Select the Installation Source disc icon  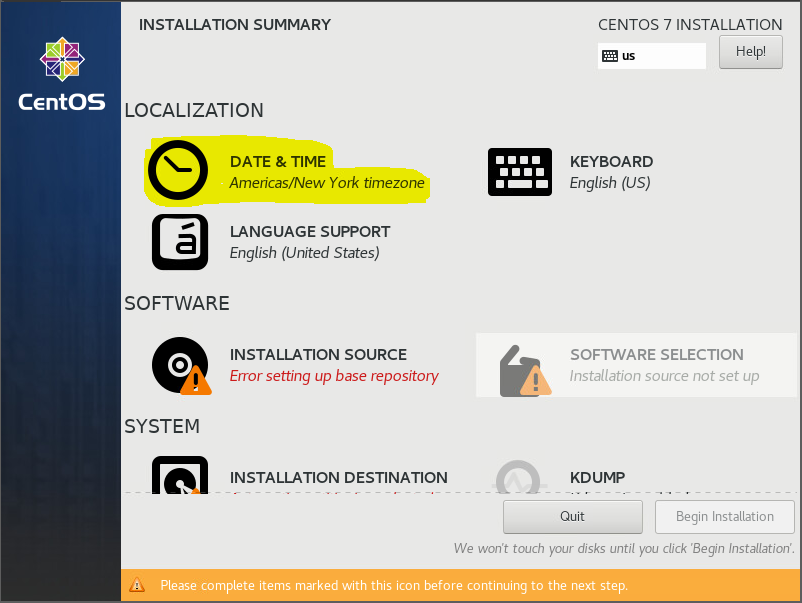click(x=180, y=365)
